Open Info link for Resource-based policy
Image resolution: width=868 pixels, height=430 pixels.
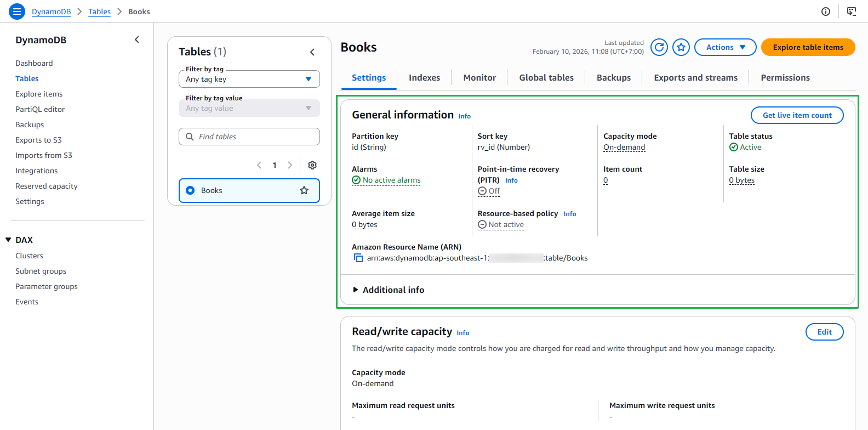click(570, 214)
